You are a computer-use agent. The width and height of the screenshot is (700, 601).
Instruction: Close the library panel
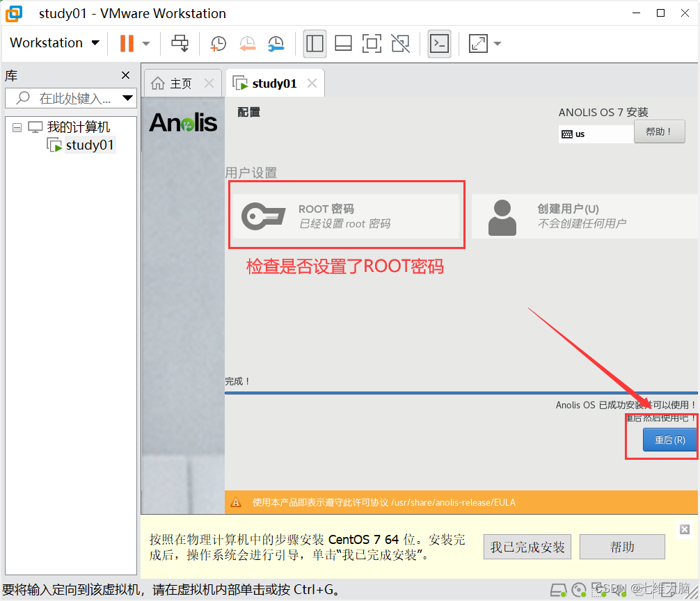click(x=126, y=75)
